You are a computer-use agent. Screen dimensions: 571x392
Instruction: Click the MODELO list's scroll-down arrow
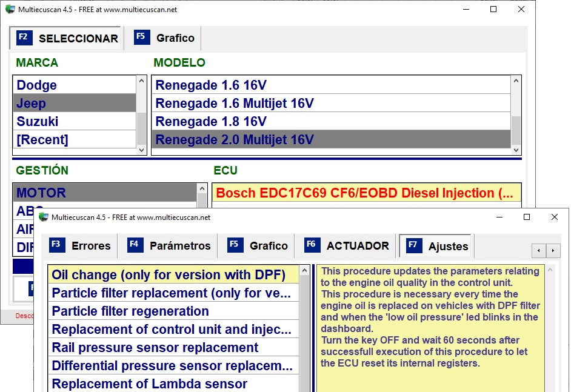(x=516, y=150)
